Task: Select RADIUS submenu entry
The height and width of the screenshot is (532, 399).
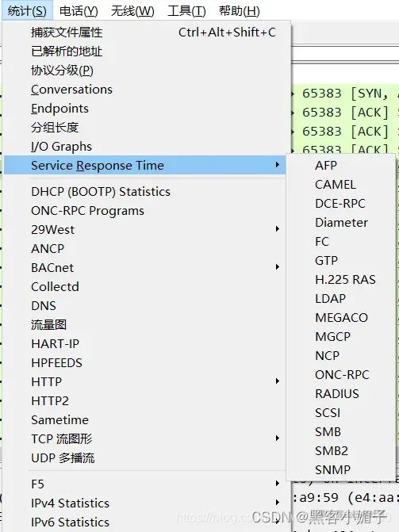Action: [x=341, y=393]
